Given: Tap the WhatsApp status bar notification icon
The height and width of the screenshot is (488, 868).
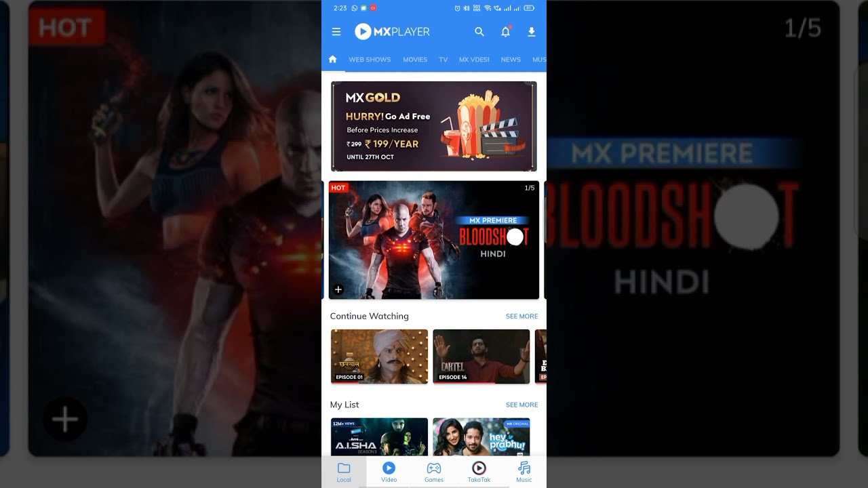Looking at the screenshot, I should 354,8.
